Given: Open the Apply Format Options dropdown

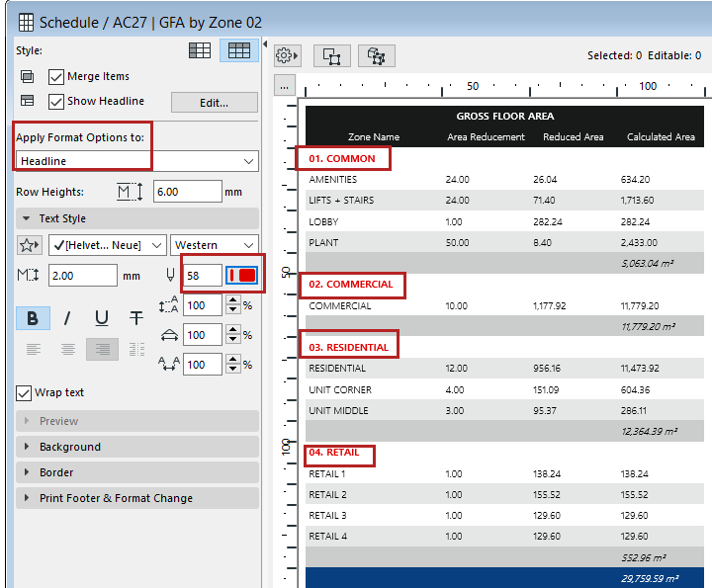Looking at the screenshot, I should [x=137, y=161].
